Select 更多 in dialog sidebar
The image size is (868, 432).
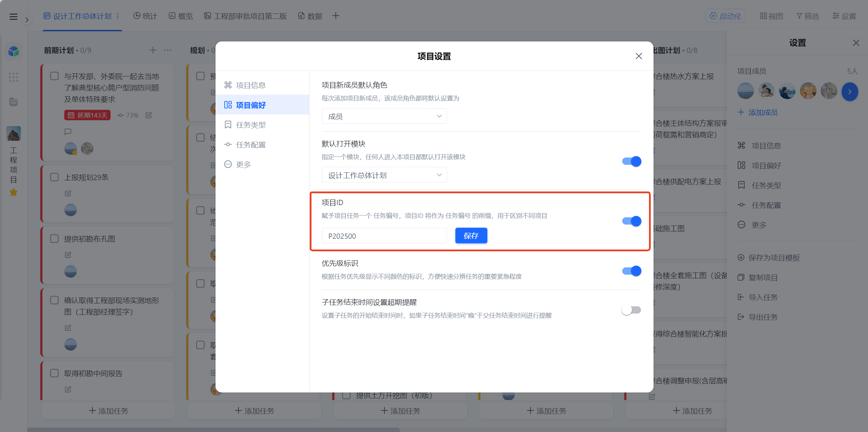coord(262,164)
